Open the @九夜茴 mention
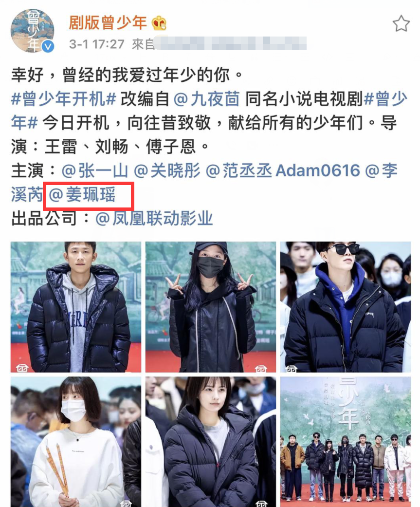This screenshot has width=420, height=507. 207,98
